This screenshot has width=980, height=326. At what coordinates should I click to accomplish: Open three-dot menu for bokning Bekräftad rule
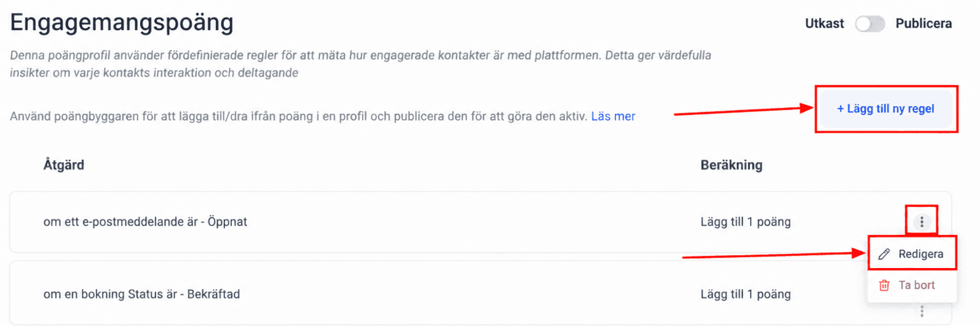click(921, 311)
